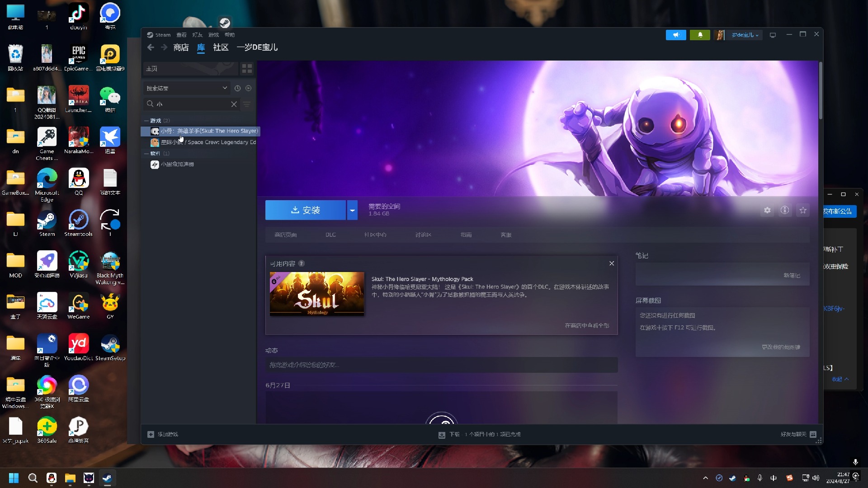This screenshot has height=488, width=868.
Task: Clear the library search text
Action: pyautogui.click(x=234, y=104)
